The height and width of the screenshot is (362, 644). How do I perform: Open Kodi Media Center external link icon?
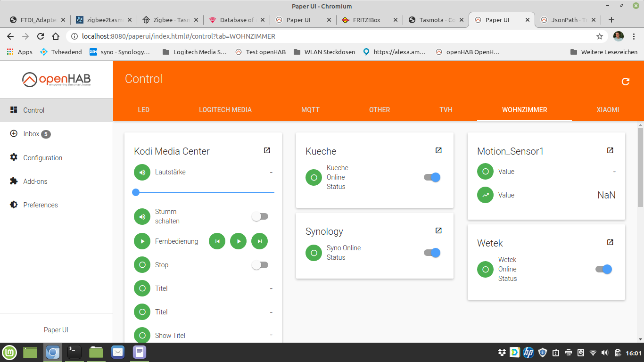[267, 150]
